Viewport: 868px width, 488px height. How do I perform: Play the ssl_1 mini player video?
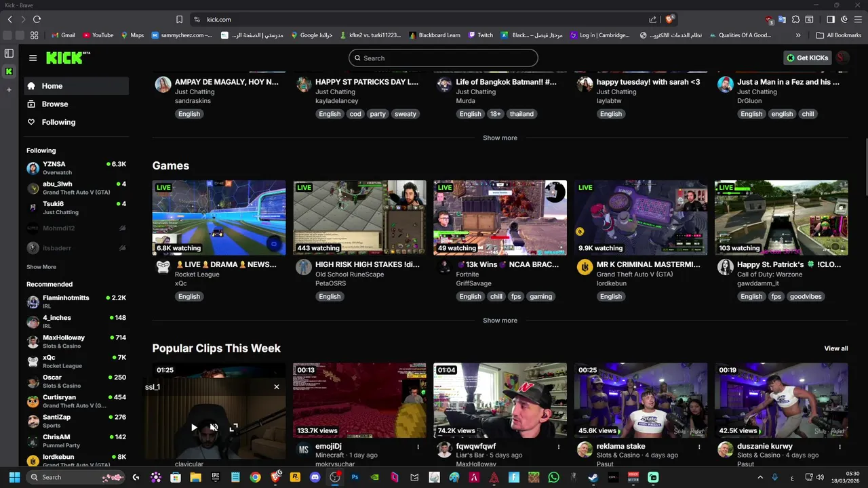pyautogui.click(x=194, y=428)
